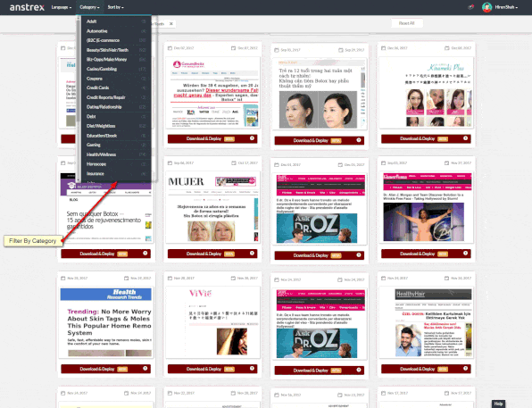This screenshot has width=532, height=408.
Task: Download & Deploy the MUJER landing page
Action: click(x=212, y=254)
